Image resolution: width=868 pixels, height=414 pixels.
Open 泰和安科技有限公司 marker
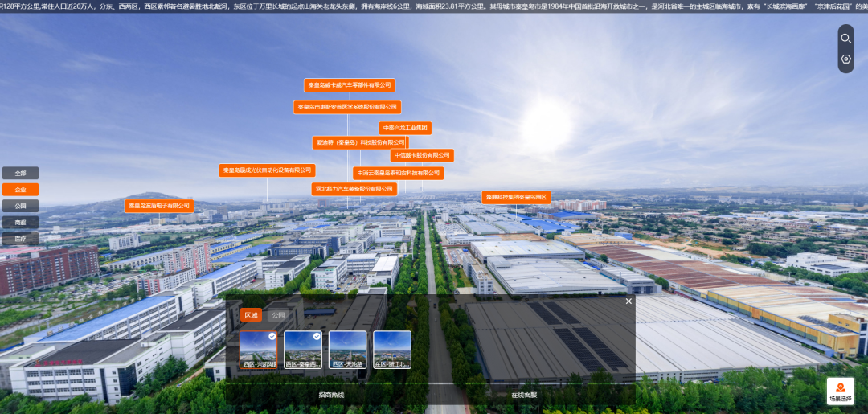(398, 174)
